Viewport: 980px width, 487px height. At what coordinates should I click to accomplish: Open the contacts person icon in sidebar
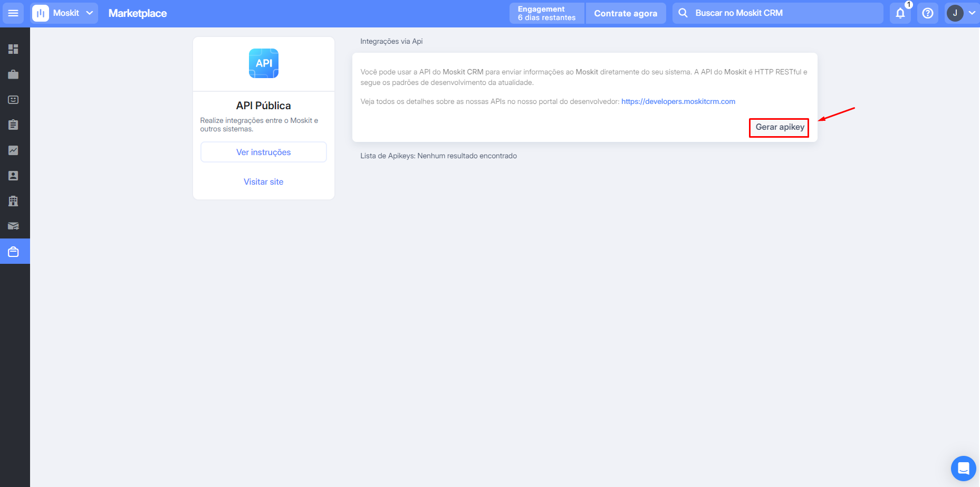tap(13, 176)
